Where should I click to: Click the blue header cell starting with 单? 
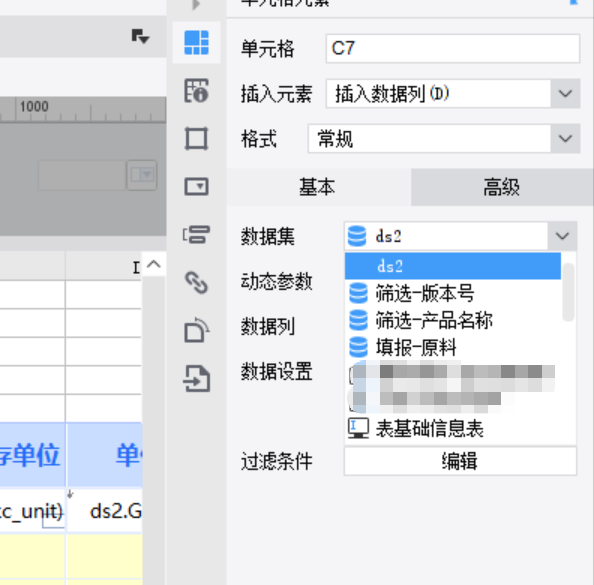[x=105, y=455]
